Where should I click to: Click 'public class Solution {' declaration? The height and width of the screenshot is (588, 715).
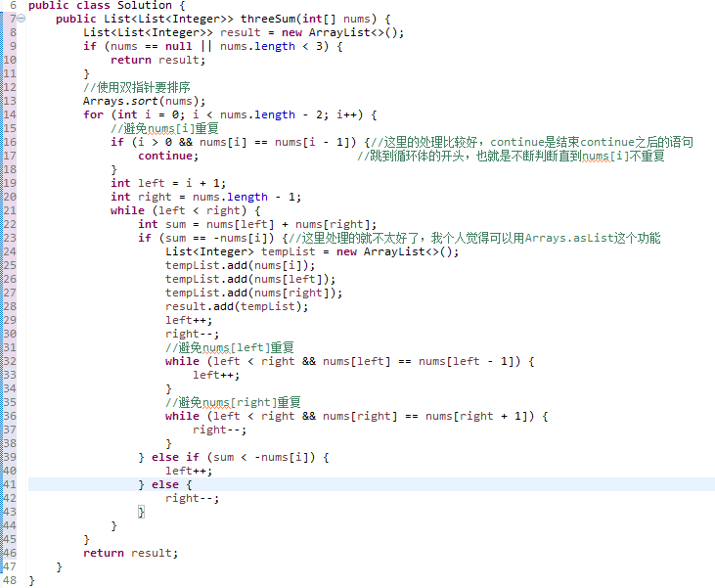107,6
